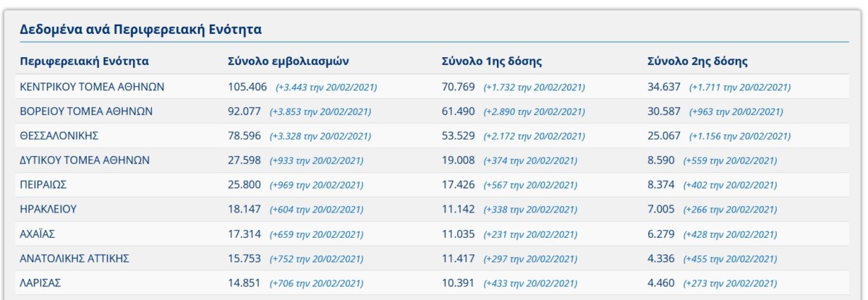The height and width of the screenshot is (300, 868).
Task: Click the +604 daily change for Ηρακλείου
Action: click(316, 210)
